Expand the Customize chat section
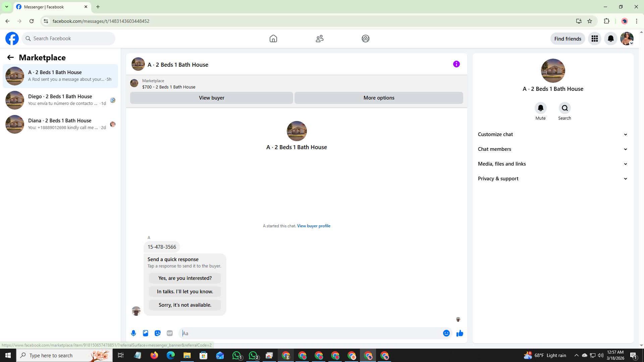644x362 pixels. [x=553, y=134]
